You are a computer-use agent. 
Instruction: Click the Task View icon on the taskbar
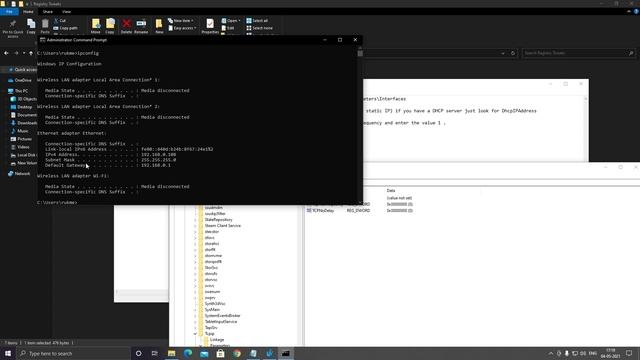(x=154, y=353)
